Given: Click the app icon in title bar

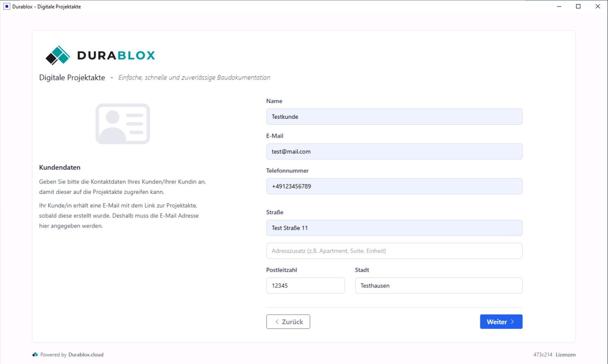Looking at the screenshot, I should point(6,6).
